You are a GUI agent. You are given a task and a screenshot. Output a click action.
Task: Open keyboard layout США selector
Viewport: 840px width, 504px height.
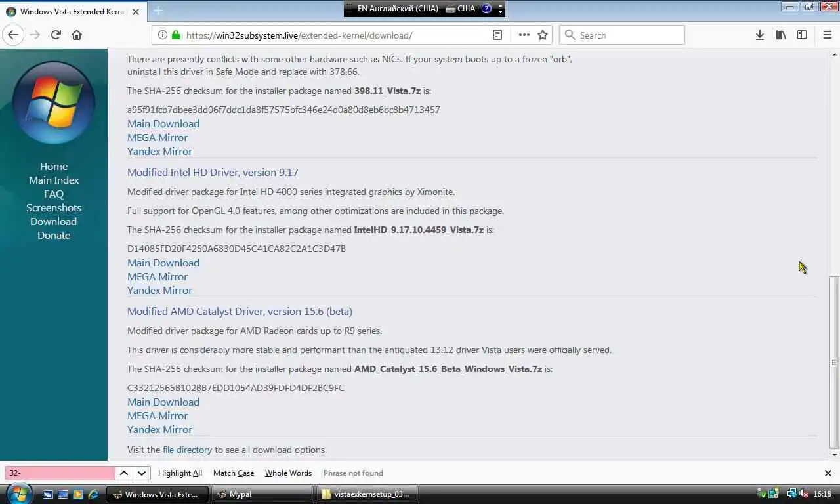tap(461, 9)
